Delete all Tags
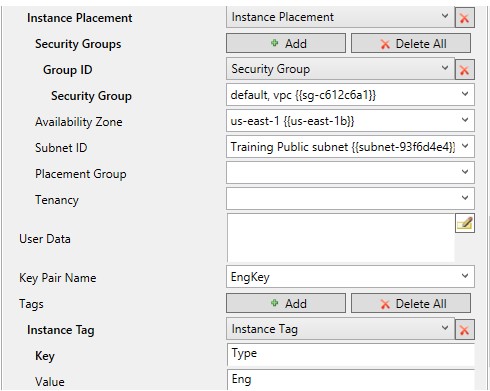Image resolution: width=490 pixels, height=391 pixels. coord(411,303)
